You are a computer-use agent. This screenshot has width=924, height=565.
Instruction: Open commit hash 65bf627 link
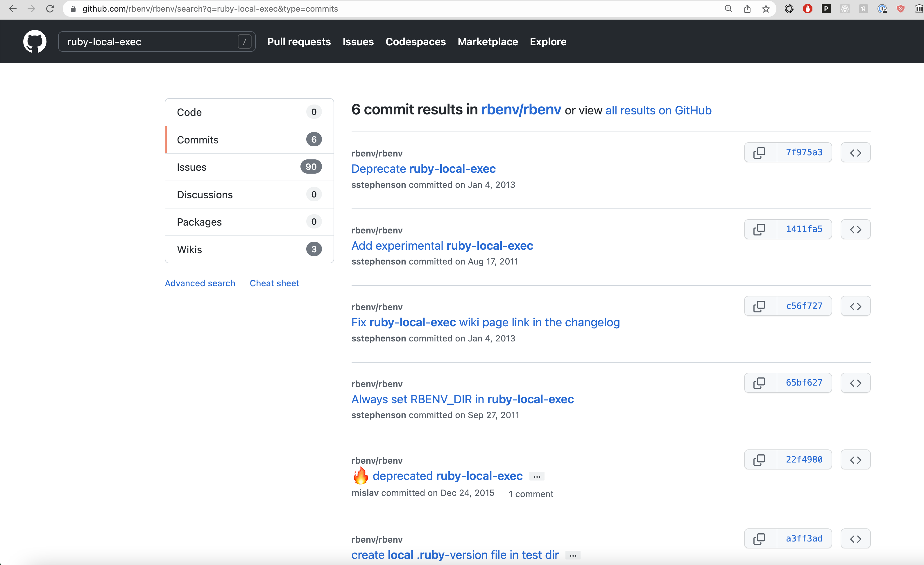pyautogui.click(x=804, y=383)
